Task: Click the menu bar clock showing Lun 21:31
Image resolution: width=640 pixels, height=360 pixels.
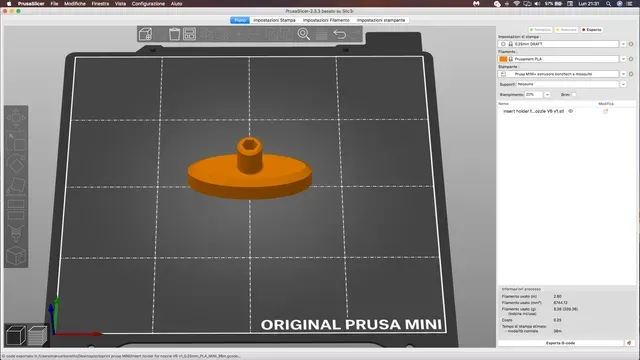Action: click(x=589, y=4)
